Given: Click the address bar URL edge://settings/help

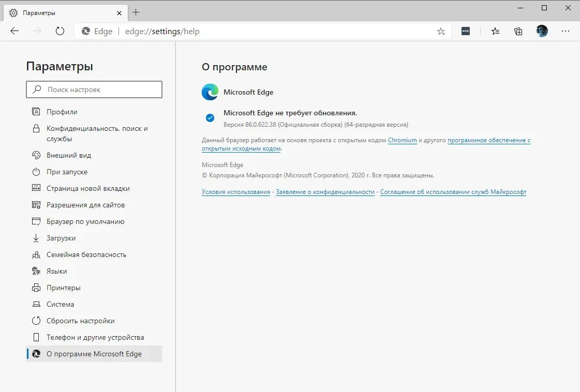Looking at the screenshot, I should click(162, 32).
